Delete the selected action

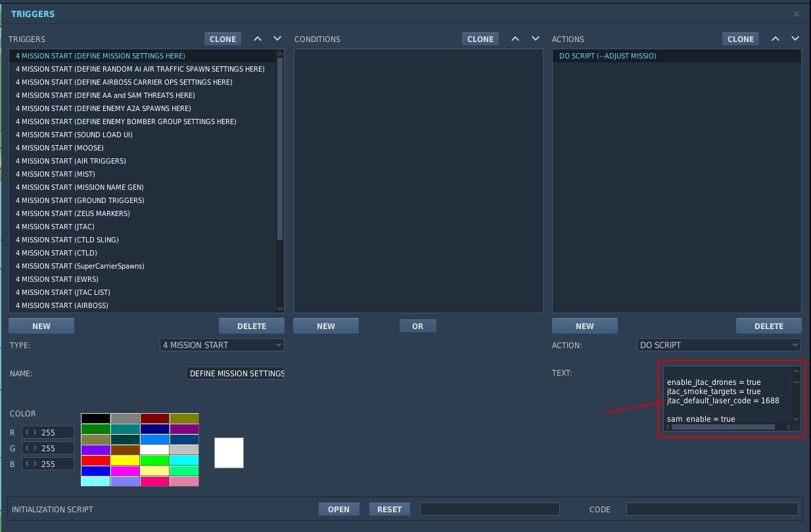769,326
